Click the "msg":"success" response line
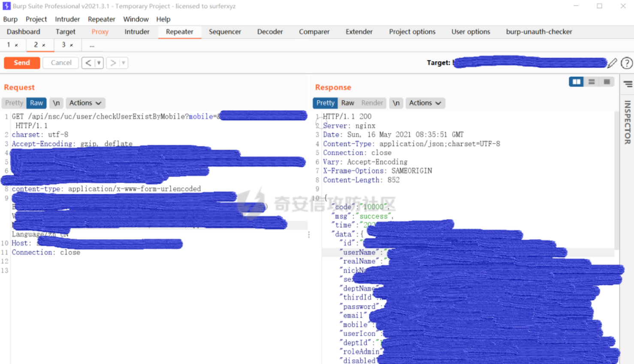 [x=362, y=216]
